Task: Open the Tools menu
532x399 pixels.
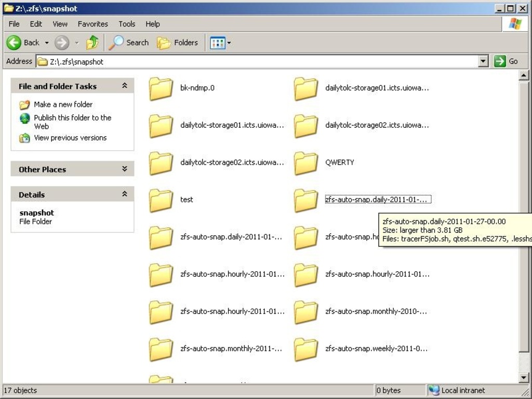Action: tap(127, 24)
